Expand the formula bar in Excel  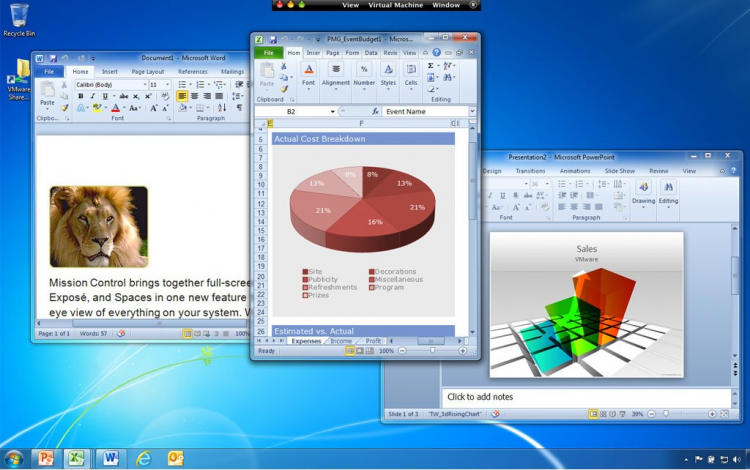pos(472,111)
